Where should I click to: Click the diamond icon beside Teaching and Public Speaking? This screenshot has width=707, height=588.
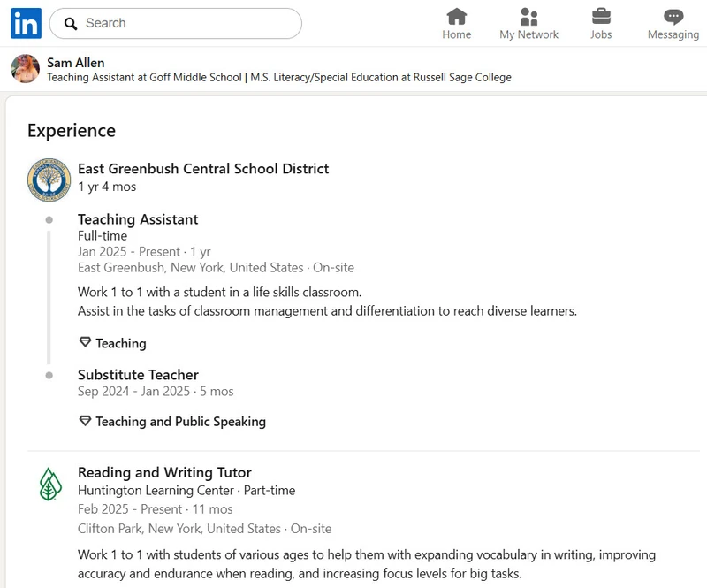pyautogui.click(x=85, y=421)
